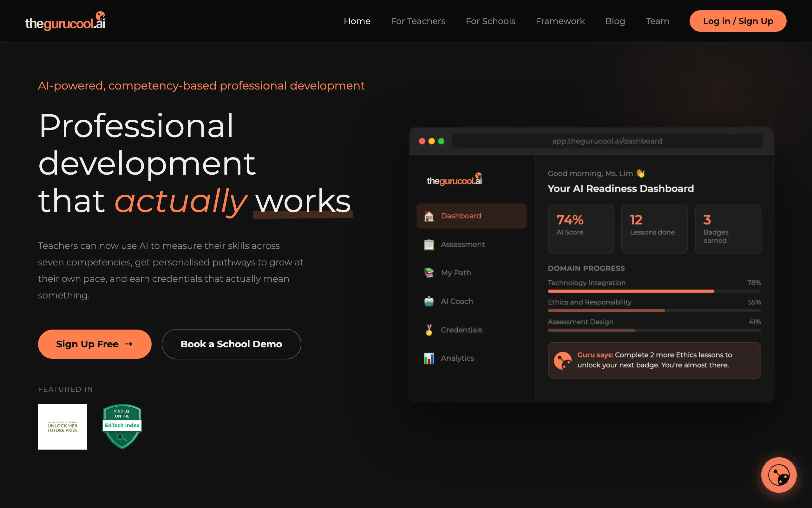This screenshot has width=812, height=508.
Task: Click thegurucool.ai logo in the header
Action: (x=65, y=21)
